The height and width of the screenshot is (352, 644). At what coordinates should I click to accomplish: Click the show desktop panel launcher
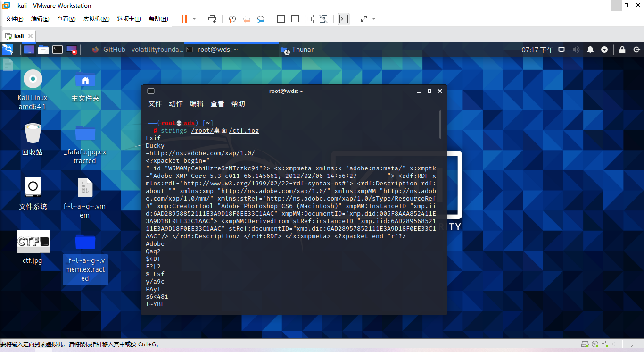tap(29, 50)
